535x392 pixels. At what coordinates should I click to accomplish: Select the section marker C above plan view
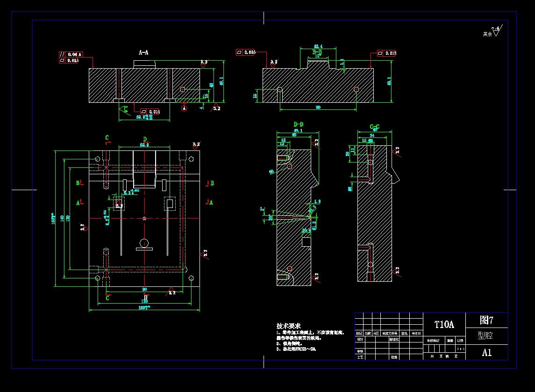point(107,137)
